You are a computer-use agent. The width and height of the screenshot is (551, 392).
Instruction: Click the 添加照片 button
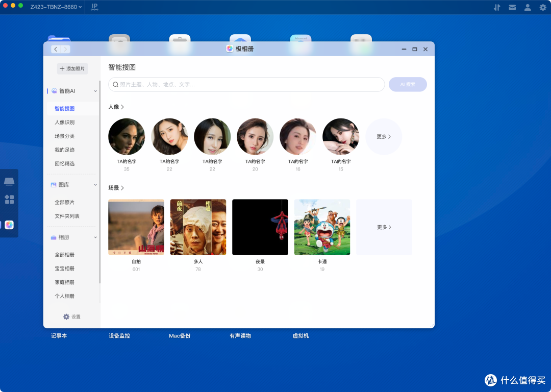coord(72,68)
